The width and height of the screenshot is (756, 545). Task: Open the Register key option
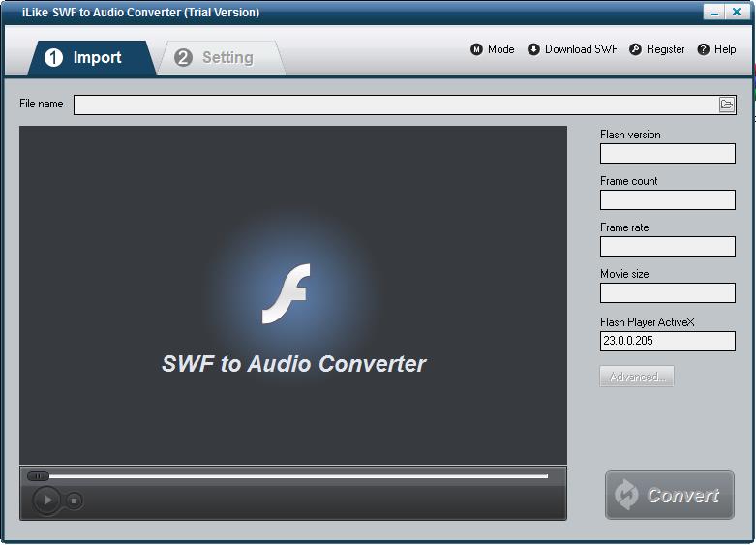click(657, 49)
